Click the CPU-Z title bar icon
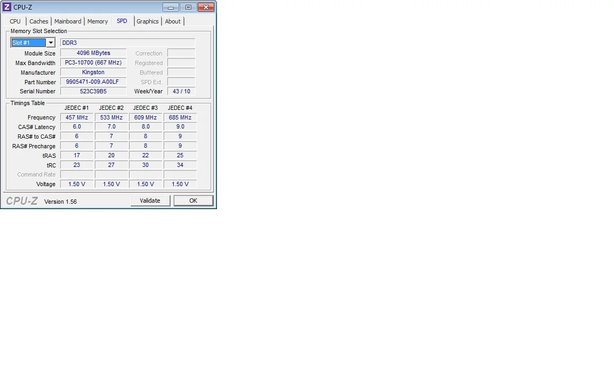The image size is (614, 384). [7, 7]
